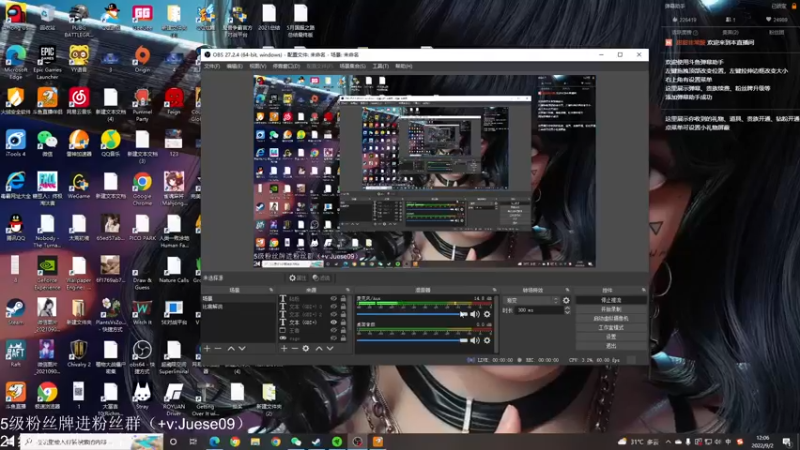Open the GeForce Experience desktop shortcut
The image size is (800, 450).
pos(47,273)
